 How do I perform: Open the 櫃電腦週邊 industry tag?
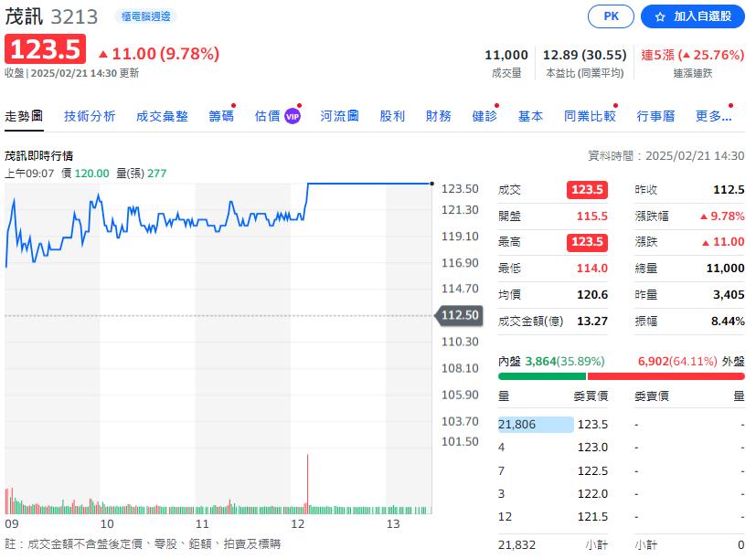146,16
